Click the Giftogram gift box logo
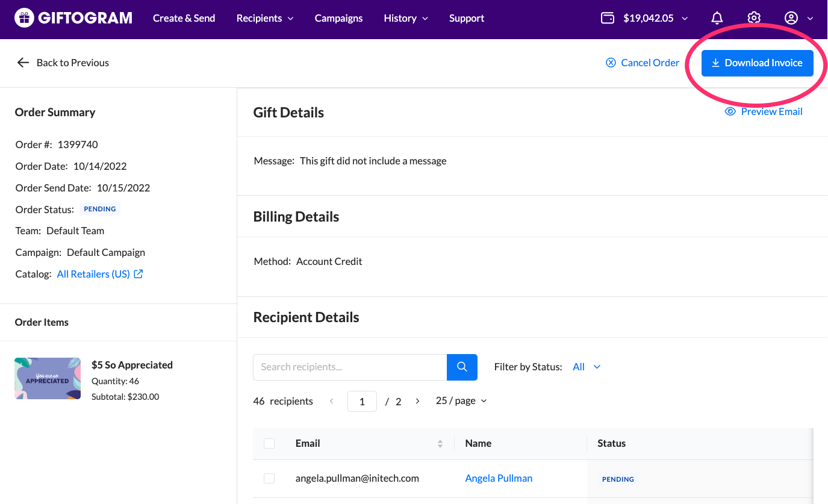This screenshot has width=828, height=504. pos(24,18)
